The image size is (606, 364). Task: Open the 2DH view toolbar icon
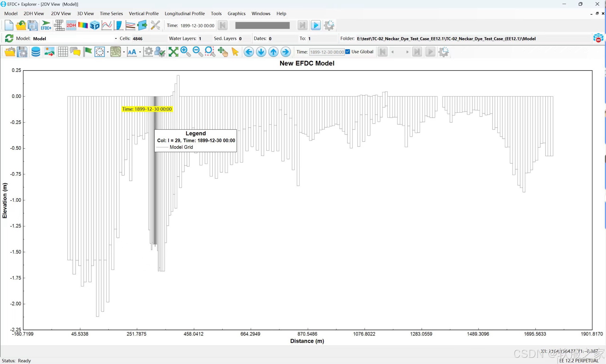(71, 25)
